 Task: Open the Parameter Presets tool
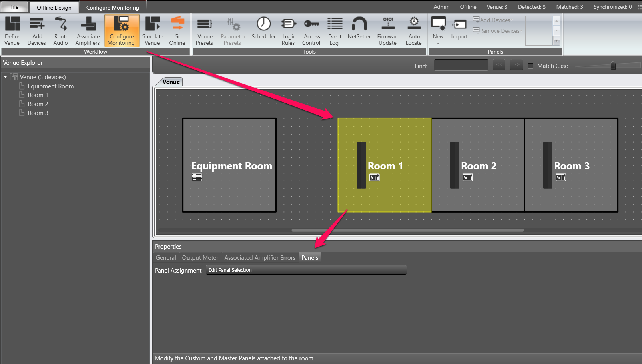(233, 31)
